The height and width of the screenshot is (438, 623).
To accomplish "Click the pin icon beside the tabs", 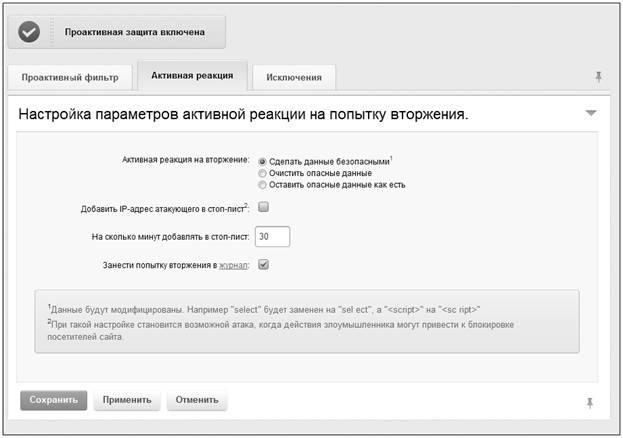I will pyautogui.click(x=598, y=76).
